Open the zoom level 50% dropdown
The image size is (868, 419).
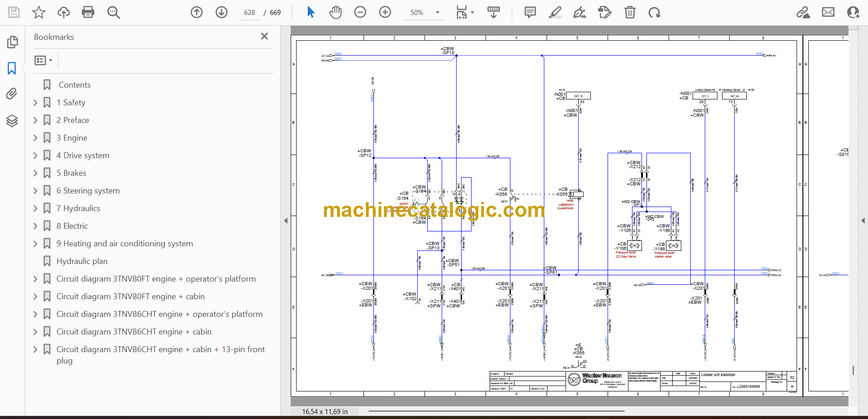tap(437, 13)
